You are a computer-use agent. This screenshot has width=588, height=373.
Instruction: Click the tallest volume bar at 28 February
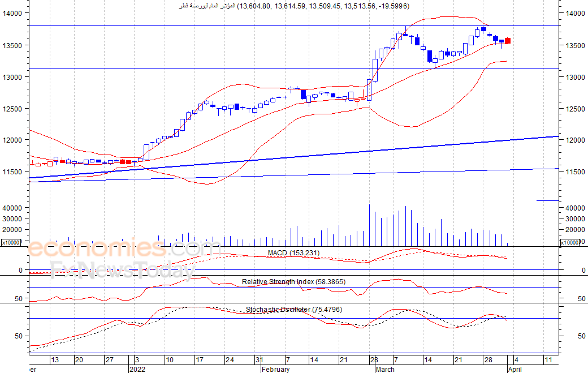(369, 225)
